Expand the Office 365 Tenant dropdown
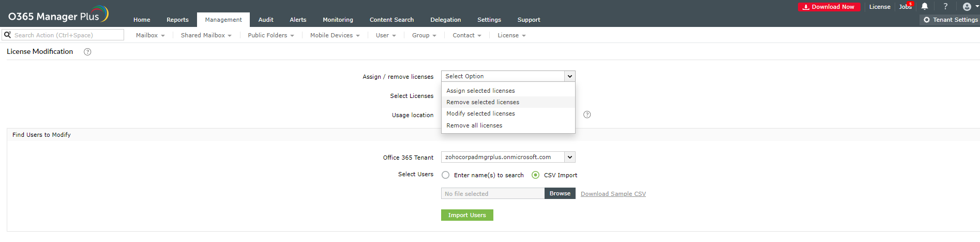Screen dimensions: 980x242 pyautogui.click(x=569, y=157)
